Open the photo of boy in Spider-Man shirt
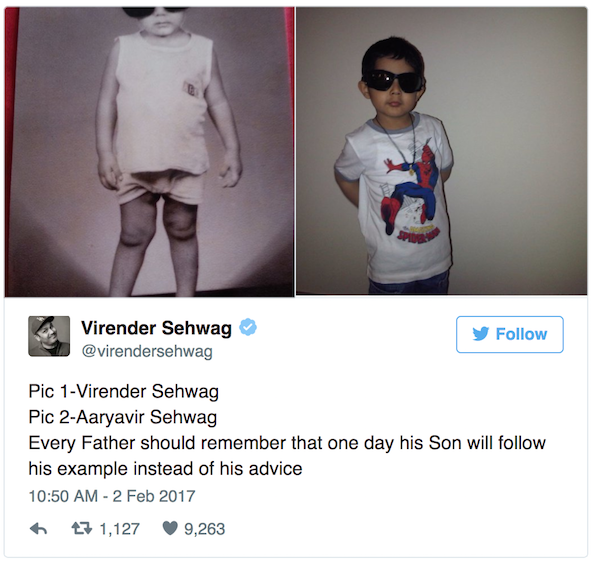The image size is (600, 565). click(442, 151)
